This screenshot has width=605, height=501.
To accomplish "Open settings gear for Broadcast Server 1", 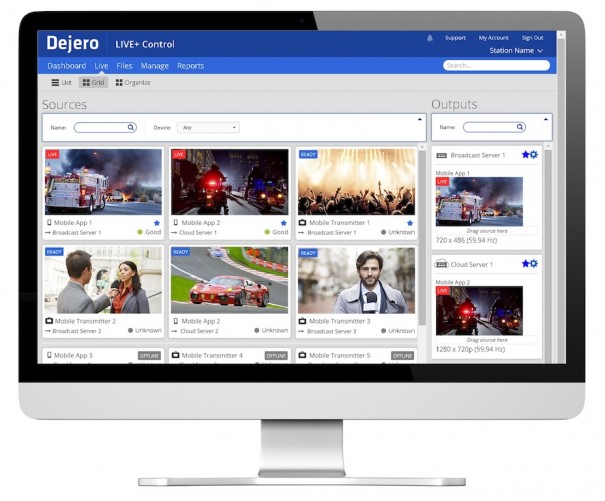I will click(533, 155).
